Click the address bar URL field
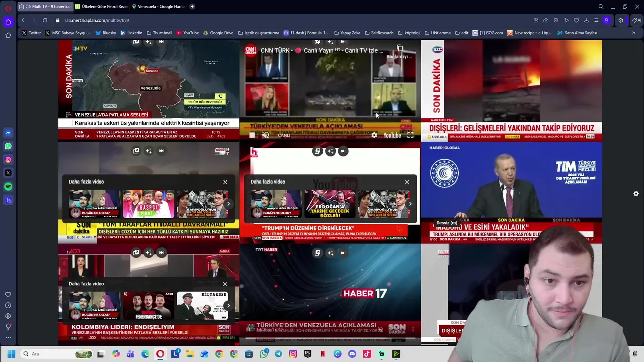This screenshot has height=362, width=644. click(292, 20)
